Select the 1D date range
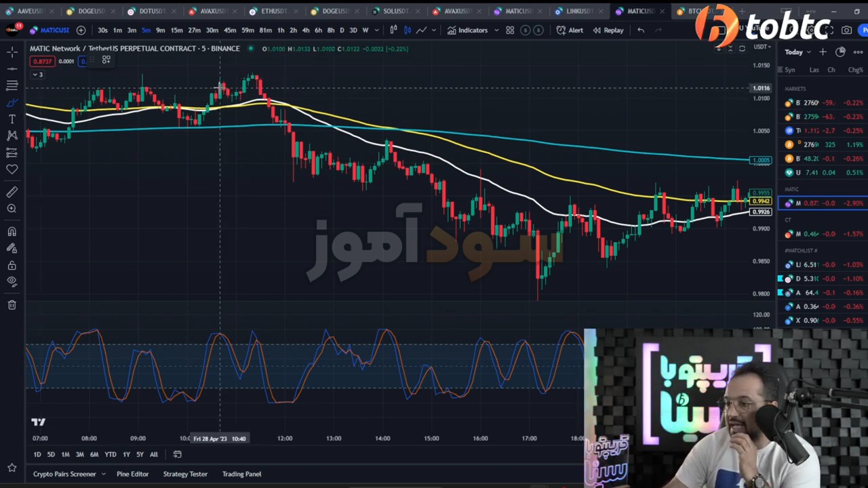The image size is (868, 488). point(37,454)
